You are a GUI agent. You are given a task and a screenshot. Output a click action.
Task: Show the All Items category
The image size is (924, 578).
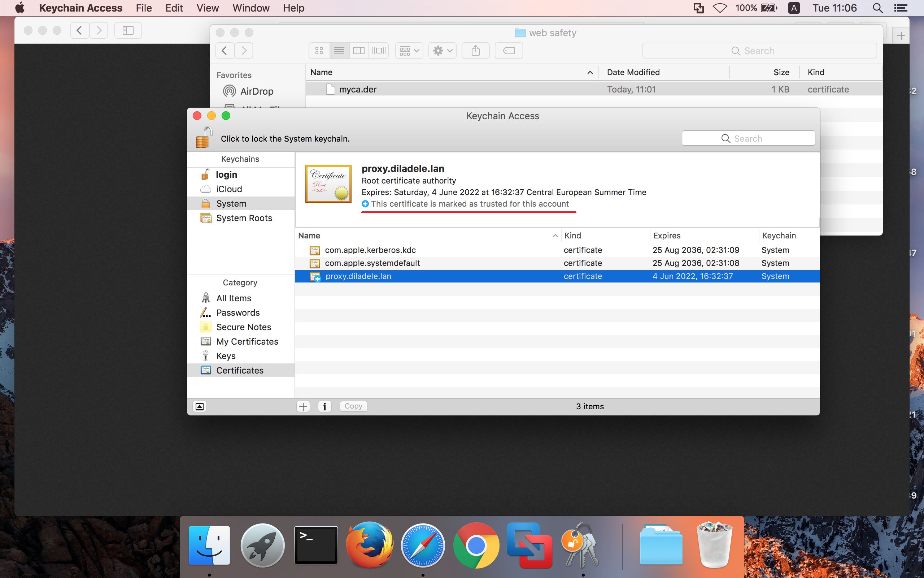pyautogui.click(x=241, y=298)
